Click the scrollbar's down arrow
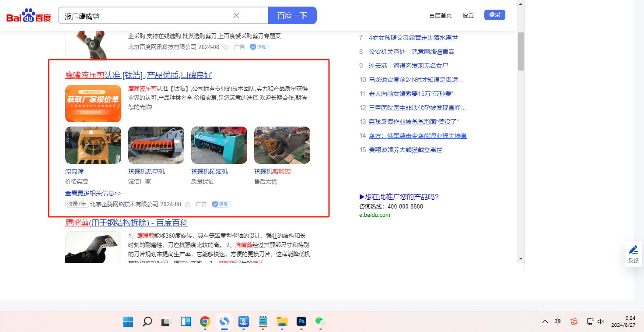The height and width of the screenshot is (332, 644). [x=521, y=259]
